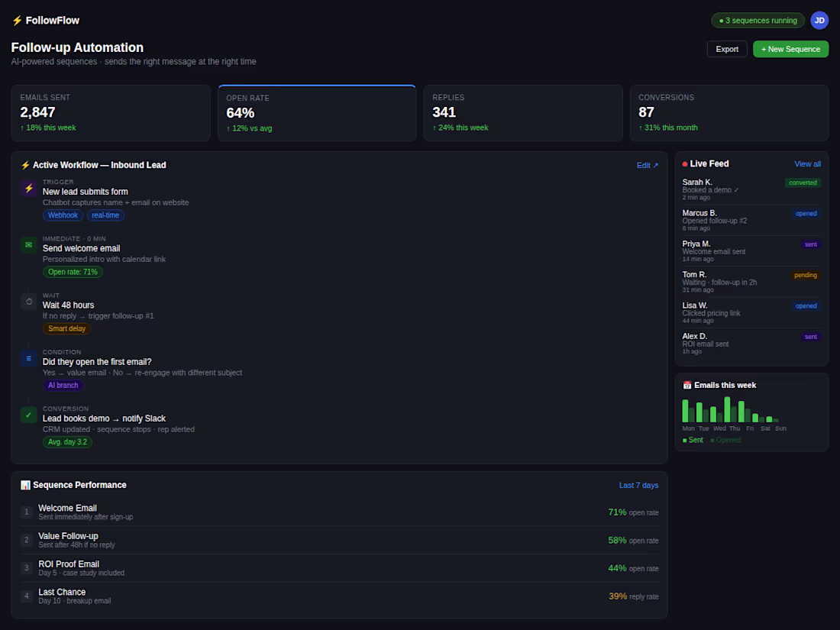Screen dimensions: 840x630
Task: Toggle the Sent legend in the email chart
Action: 693,440
